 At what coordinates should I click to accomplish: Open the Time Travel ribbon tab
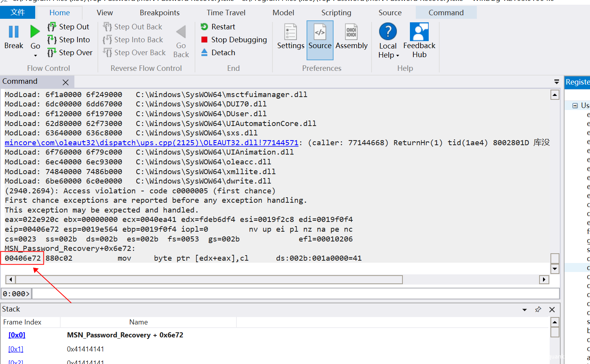pyautogui.click(x=226, y=13)
